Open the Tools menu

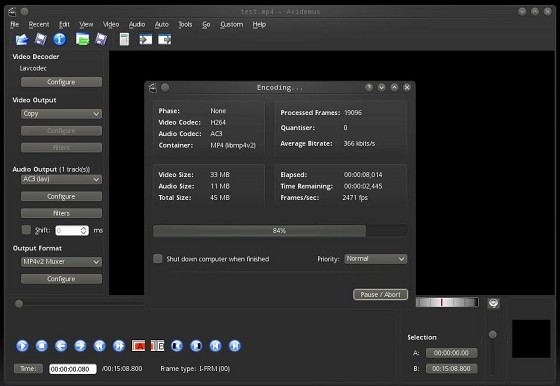click(185, 24)
